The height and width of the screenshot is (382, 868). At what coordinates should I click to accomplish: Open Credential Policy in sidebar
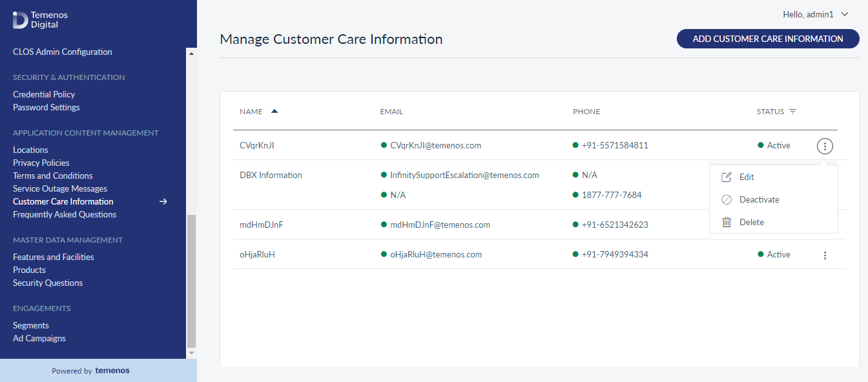click(x=44, y=94)
